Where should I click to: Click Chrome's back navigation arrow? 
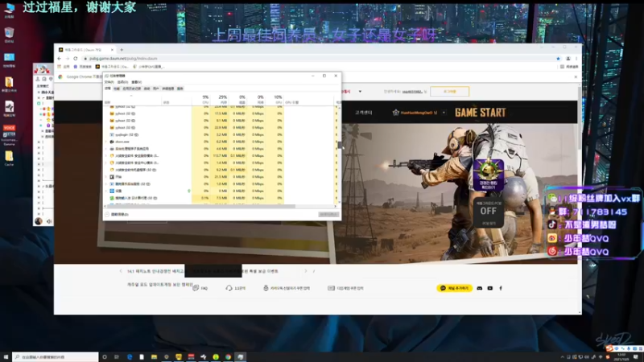tap(60, 58)
